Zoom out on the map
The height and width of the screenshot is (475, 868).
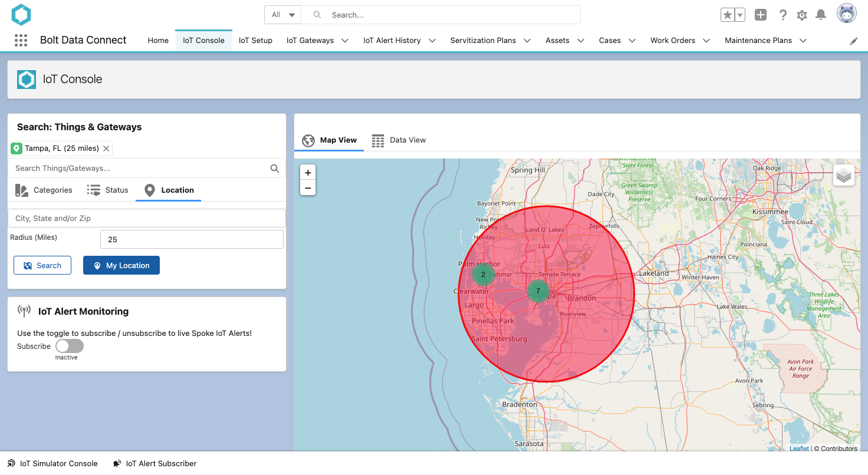(308, 188)
